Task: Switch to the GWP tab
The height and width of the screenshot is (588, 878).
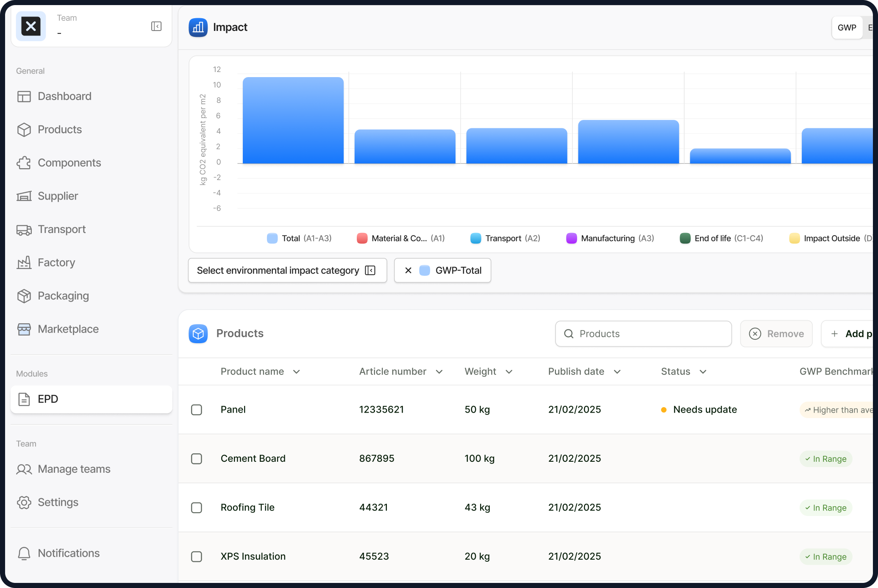Action: (847, 27)
